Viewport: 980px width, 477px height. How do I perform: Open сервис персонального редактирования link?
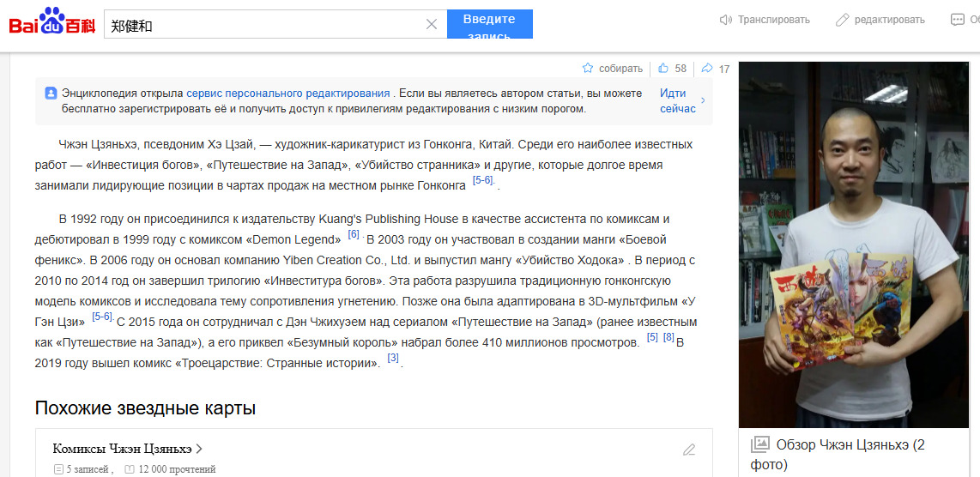[288, 93]
